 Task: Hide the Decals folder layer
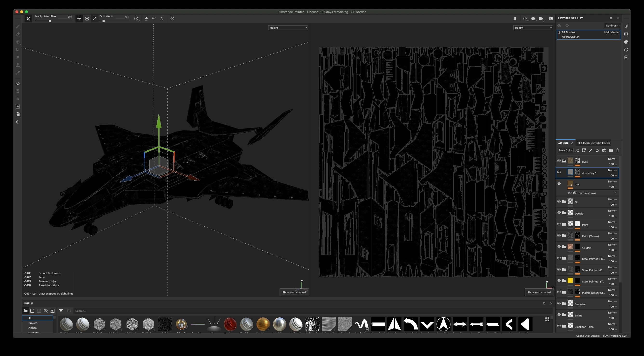(559, 213)
